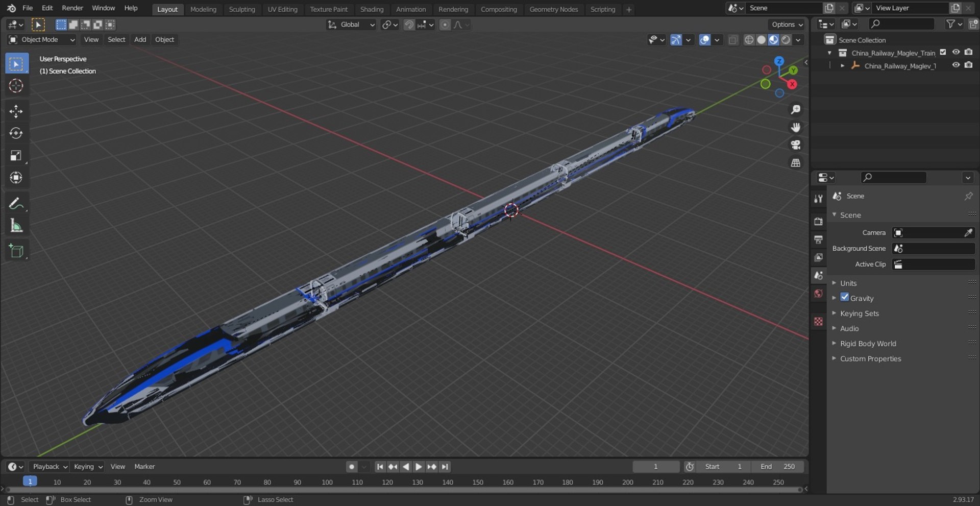
Task: Toggle the Gravity checkbox
Action: pyautogui.click(x=845, y=298)
